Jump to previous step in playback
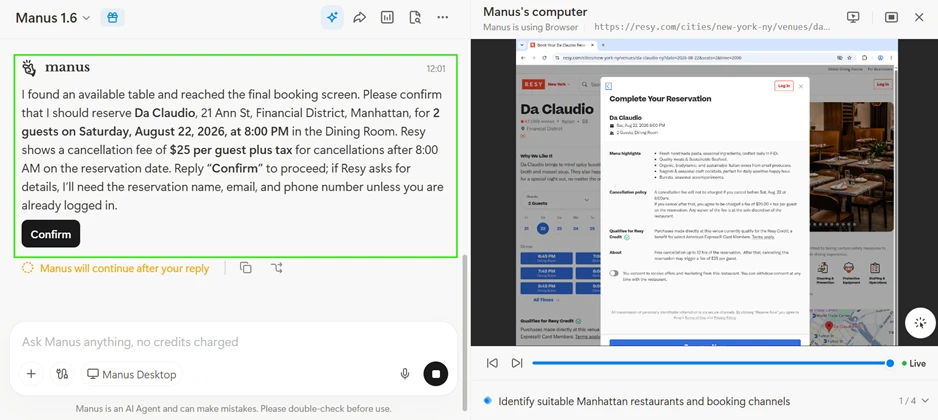 [492, 363]
